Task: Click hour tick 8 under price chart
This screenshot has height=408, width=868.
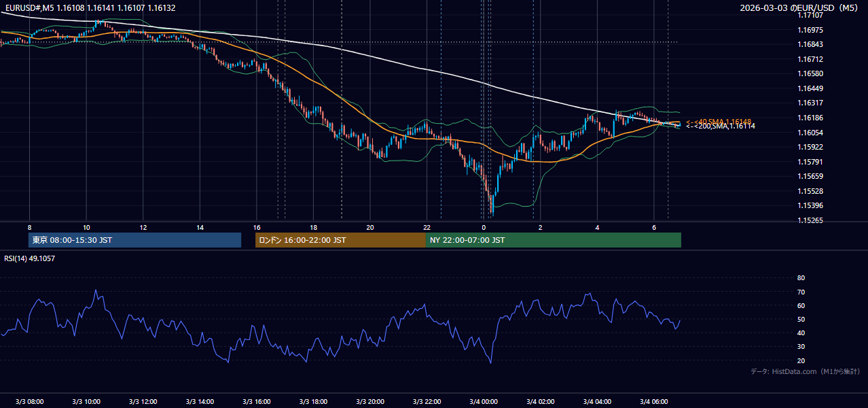Action: [29, 227]
